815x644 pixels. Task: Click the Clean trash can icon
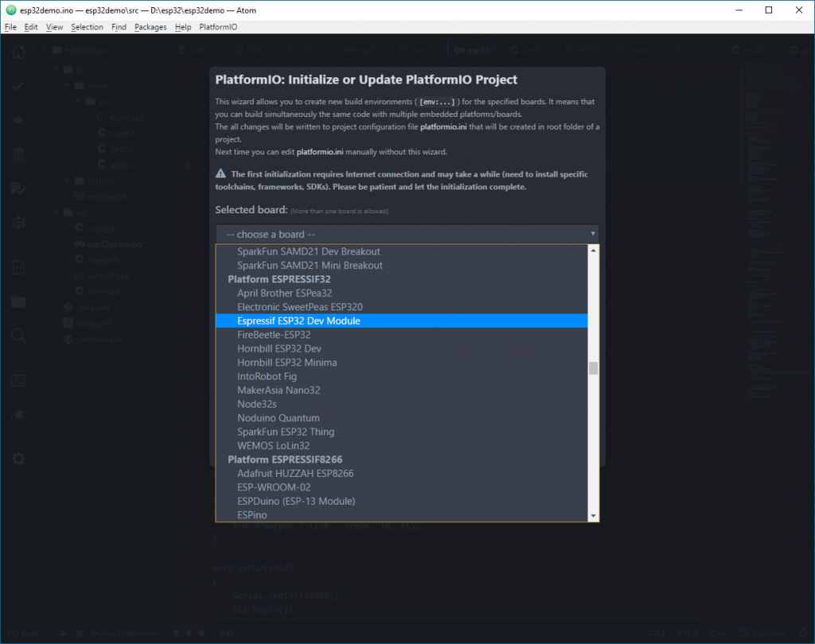[18, 154]
